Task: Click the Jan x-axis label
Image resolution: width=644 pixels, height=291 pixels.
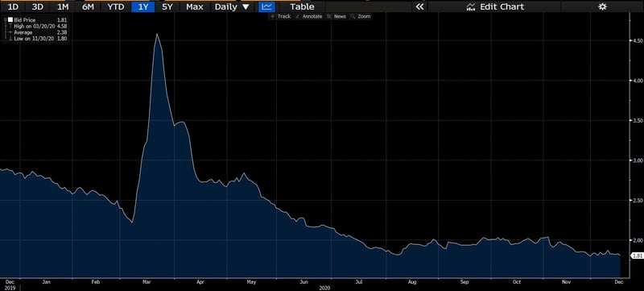Action: coord(46,282)
